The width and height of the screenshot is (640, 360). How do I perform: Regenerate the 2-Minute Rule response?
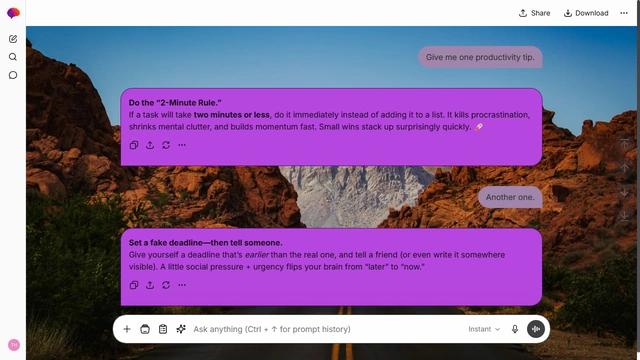[x=166, y=145]
